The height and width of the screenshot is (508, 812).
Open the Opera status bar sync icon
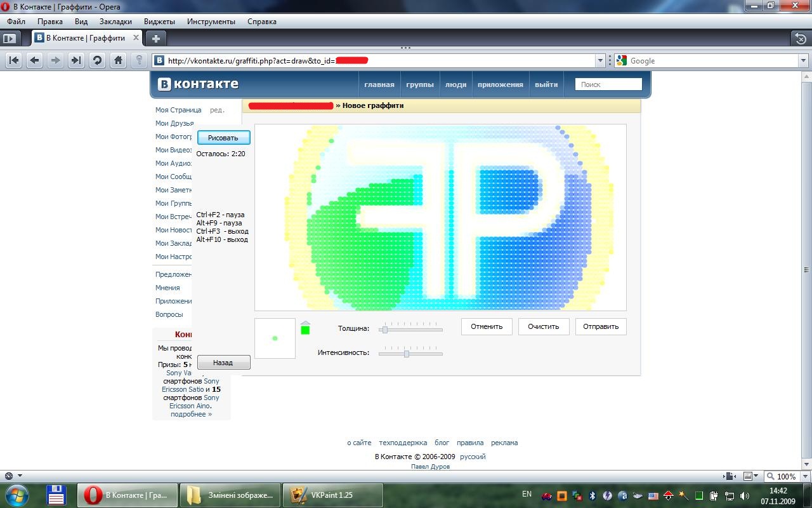click(x=9, y=476)
